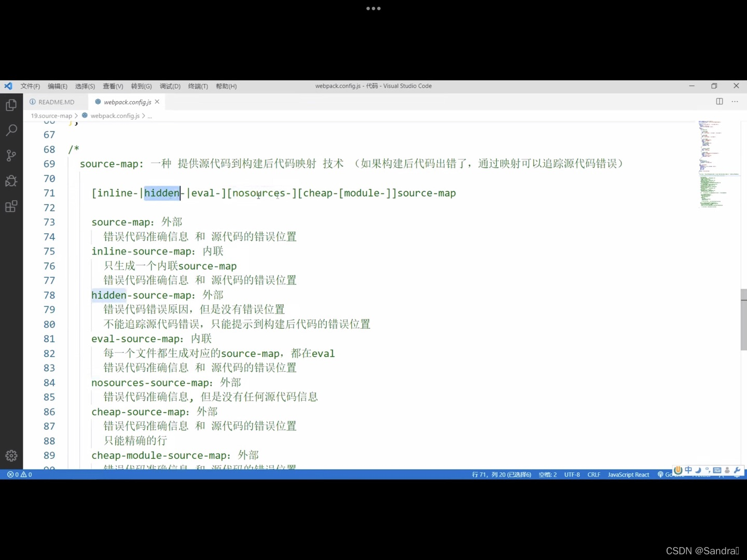Screen dimensions: 747x560
Task: Open the 编辑(E) menu
Action: pos(58,86)
